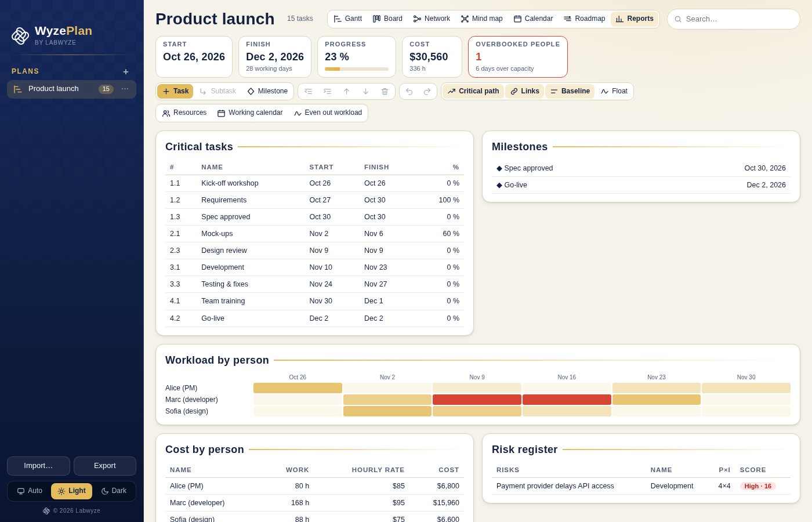The height and width of the screenshot is (522, 812).
Task: Toggle dependency Links display
Action: tap(525, 92)
